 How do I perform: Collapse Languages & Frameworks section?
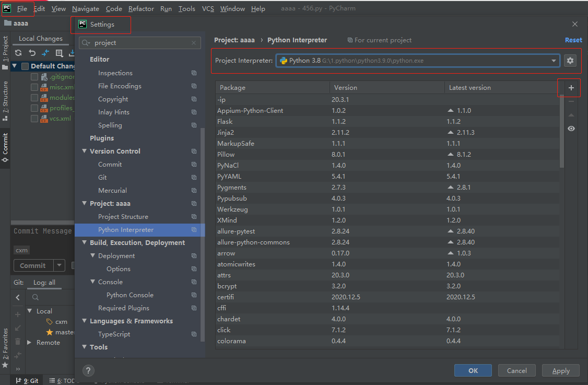coord(85,321)
